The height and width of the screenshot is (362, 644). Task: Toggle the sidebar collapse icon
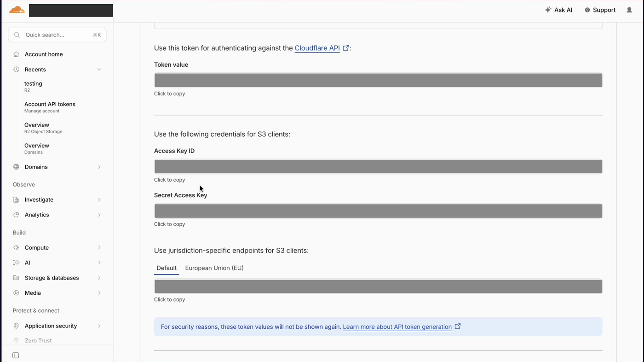pos(16,355)
